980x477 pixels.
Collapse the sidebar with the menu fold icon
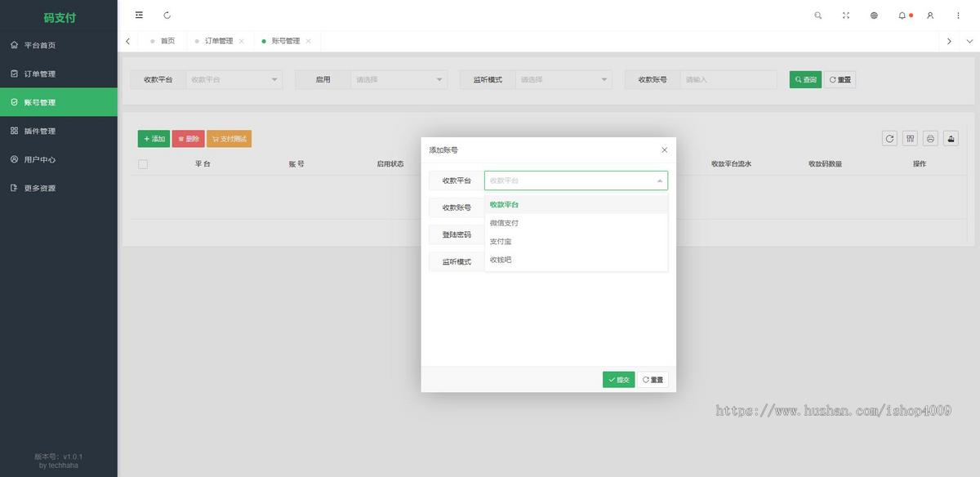click(139, 15)
